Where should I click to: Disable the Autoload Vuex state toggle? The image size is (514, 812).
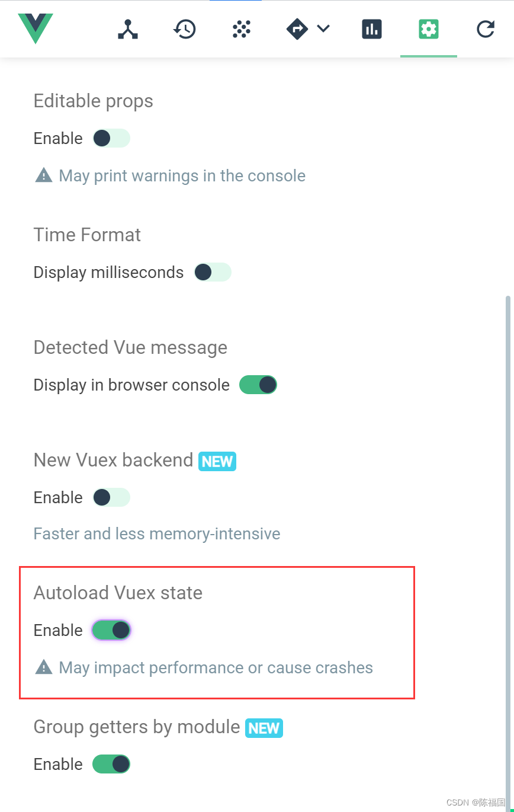pyautogui.click(x=111, y=630)
